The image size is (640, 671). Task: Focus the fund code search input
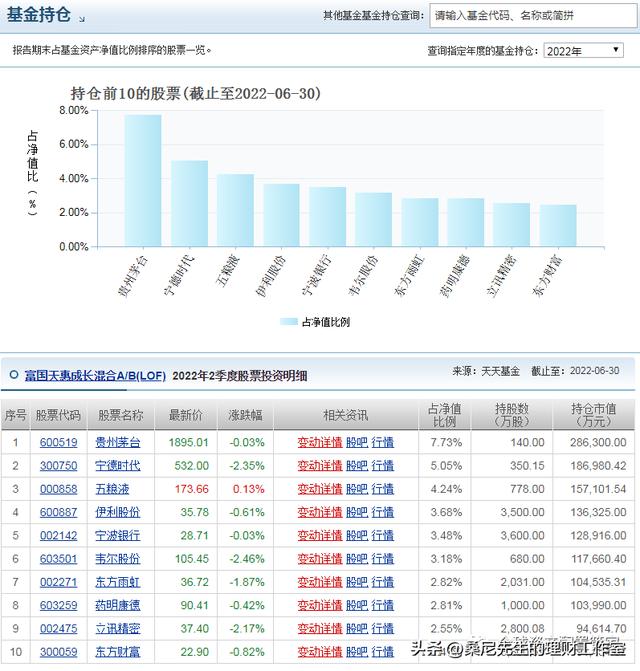[534, 16]
